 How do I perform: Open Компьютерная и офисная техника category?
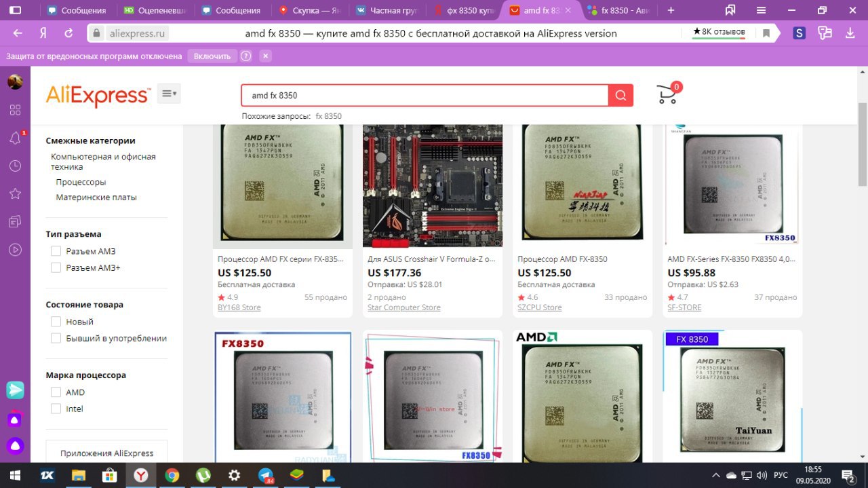[103, 162]
